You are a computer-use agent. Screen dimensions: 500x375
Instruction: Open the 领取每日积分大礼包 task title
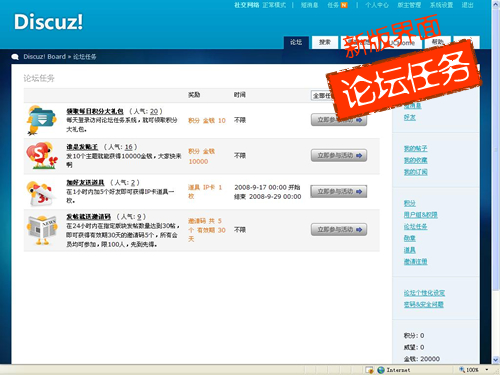(x=95, y=111)
